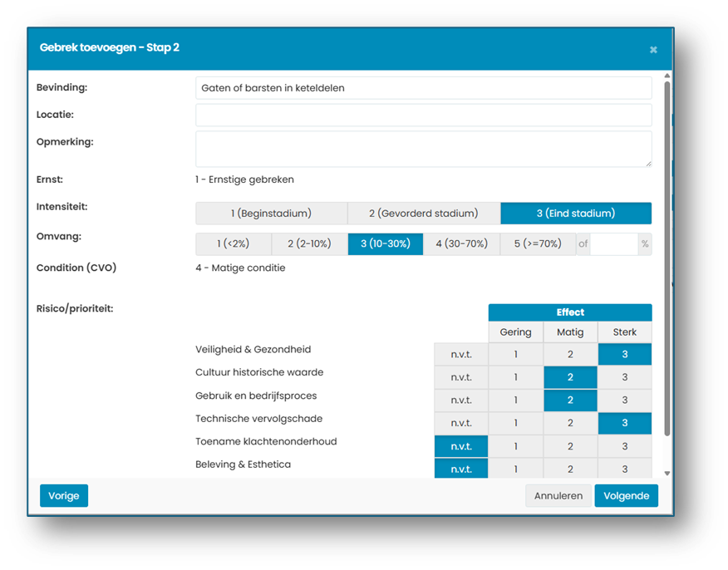Viewport: 728px width, 570px height.
Task: Focus the Locatie input field
Action: tap(424, 115)
